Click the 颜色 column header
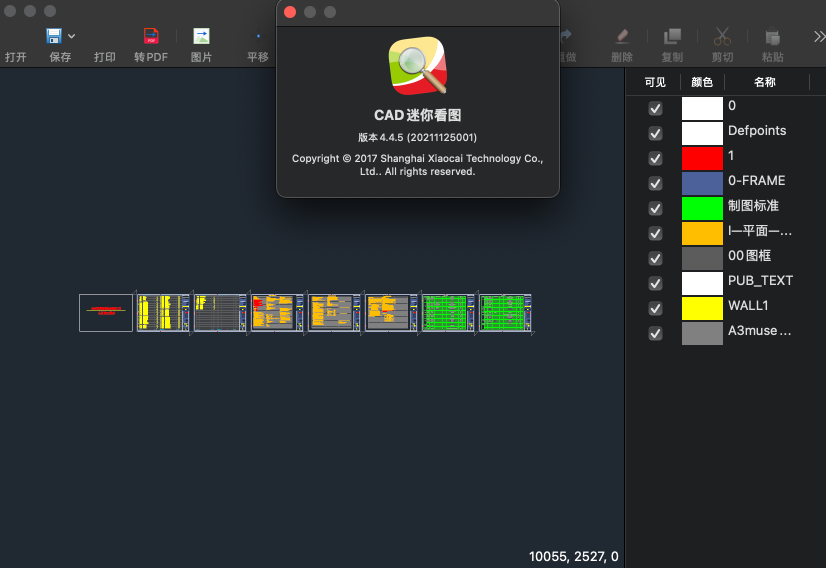826x568 pixels. 702,82
